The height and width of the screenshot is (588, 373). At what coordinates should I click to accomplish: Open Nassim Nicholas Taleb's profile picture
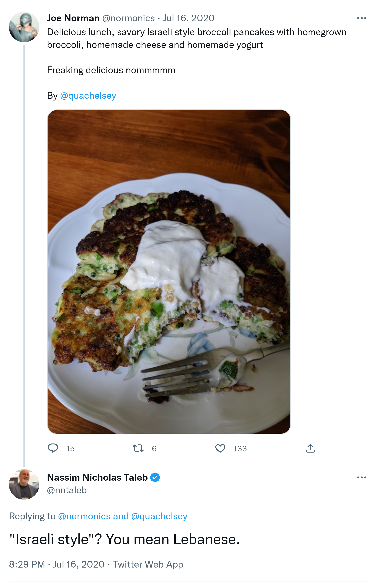pyautogui.click(x=24, y=484)
